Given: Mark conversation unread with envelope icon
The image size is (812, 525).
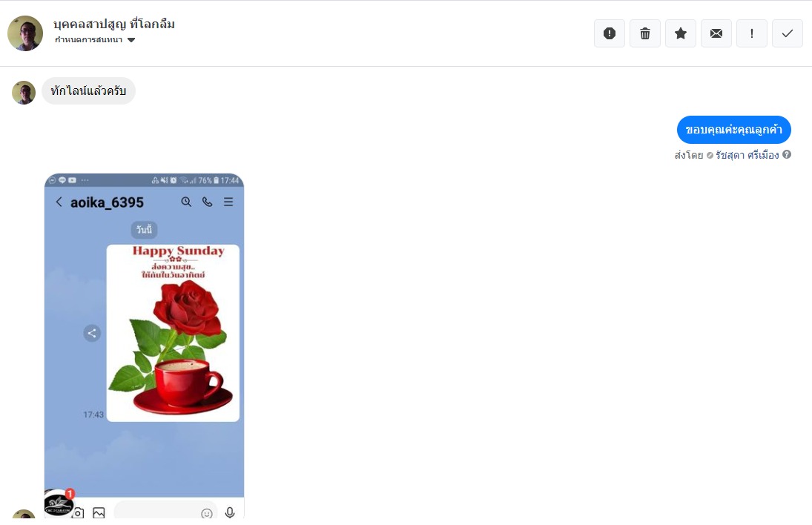Looking at the screenshot, I should tap(716, 33).
